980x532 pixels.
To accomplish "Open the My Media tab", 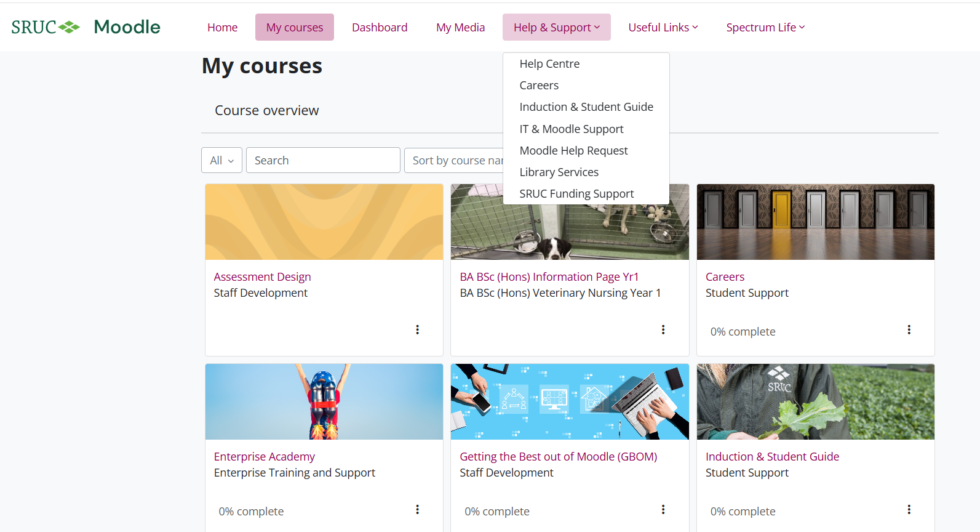I will [x=461, y=27].
